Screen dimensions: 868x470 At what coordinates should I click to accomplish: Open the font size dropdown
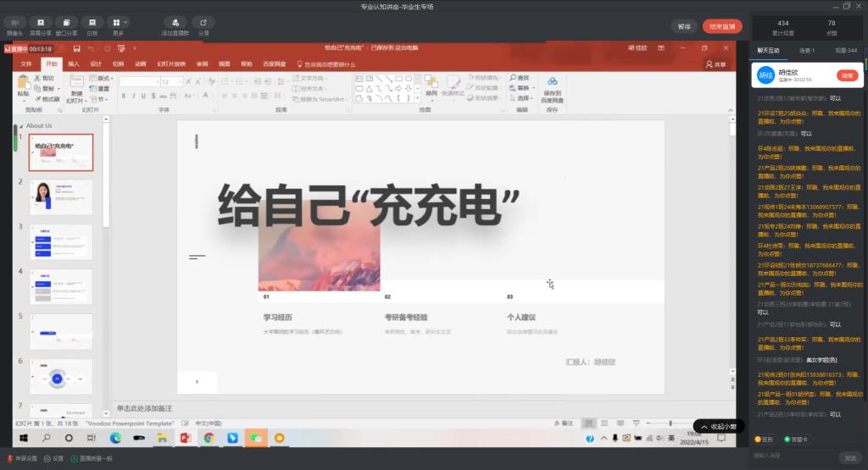pyautogui.click(x=179, y=82)
